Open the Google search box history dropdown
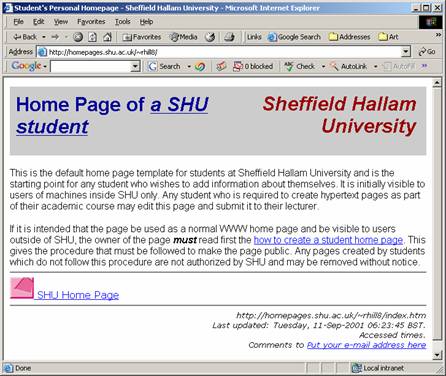This screenshot has height=376, width=446. tap(135, 66)
